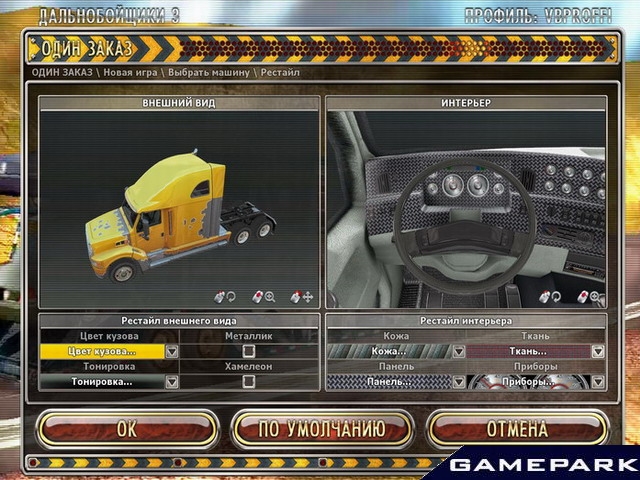640x480 pixels.
Task: Go to ОДИН ЗАКАЗ in the breadcrumb
Action: [x=62, y=73]
